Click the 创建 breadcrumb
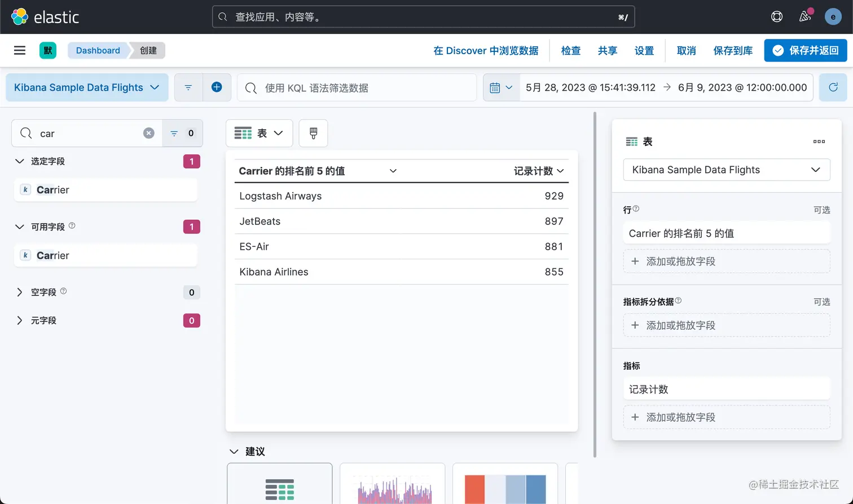853x504 pixels. pyautogui.click(x=148, y=50)
